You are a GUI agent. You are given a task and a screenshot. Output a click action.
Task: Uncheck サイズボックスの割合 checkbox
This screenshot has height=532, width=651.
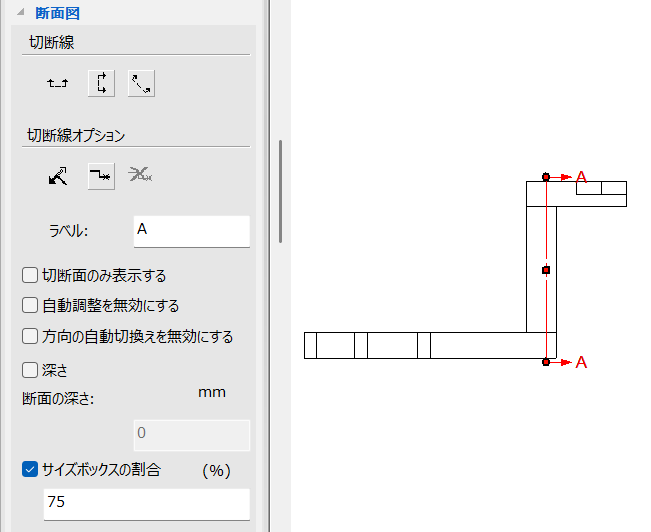pyautogui.click(x=30, y=470)
